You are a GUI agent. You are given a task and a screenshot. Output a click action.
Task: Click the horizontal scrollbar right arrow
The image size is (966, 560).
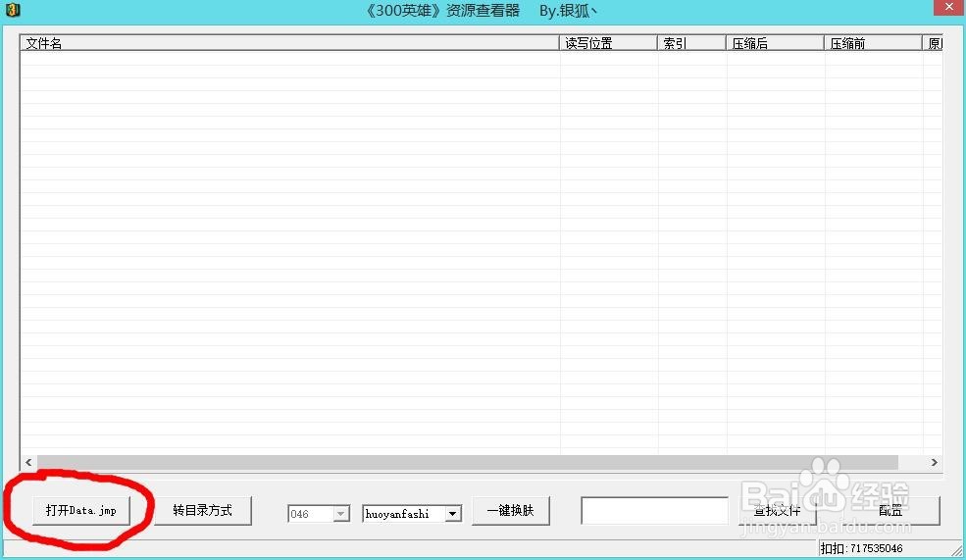pyautogui.click(x=934, y=462)
